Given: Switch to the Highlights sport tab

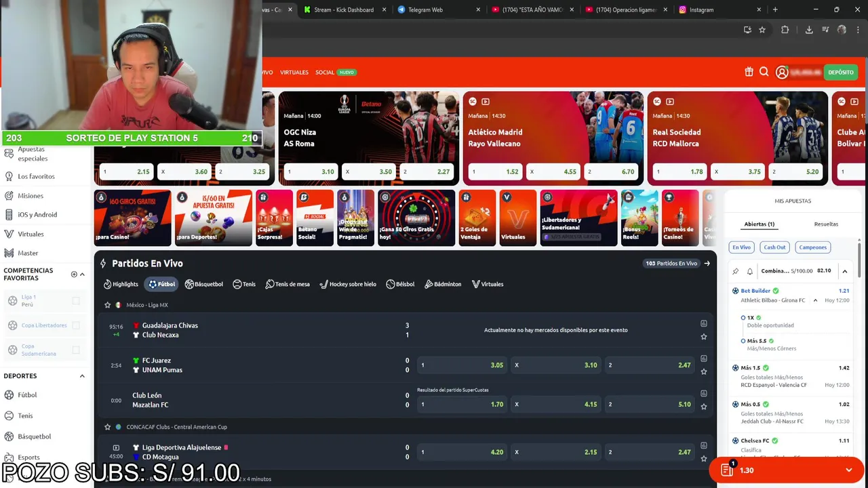Looking at the screenshot, I should [121, 284].
